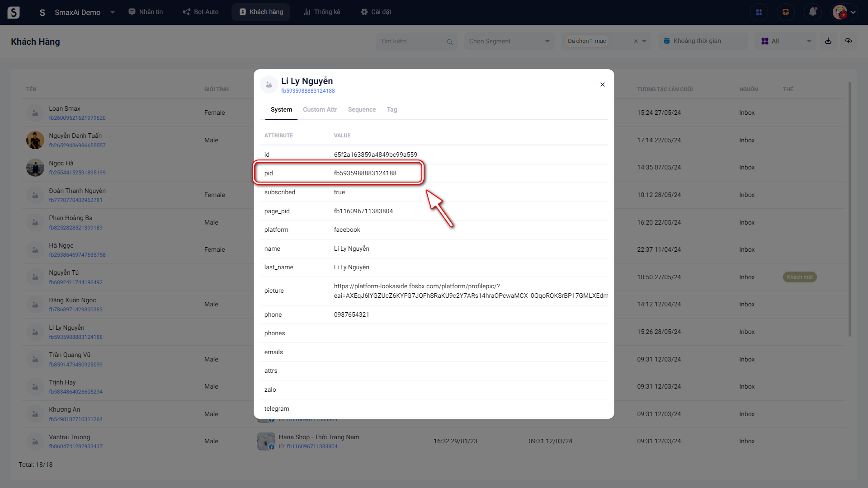Open the All view dropdown
The height and width of the screenshot is (488, 868).
coord(786,41)
